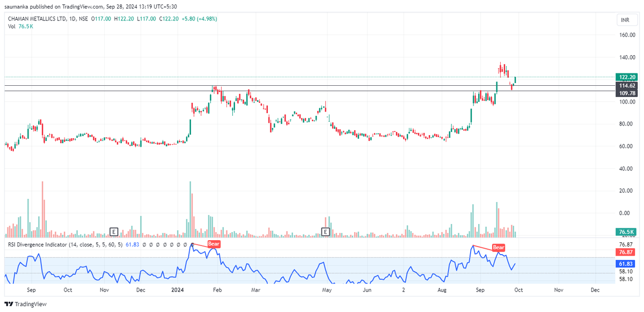Click the green 122.20 current price label

click(x=626, y=77)
